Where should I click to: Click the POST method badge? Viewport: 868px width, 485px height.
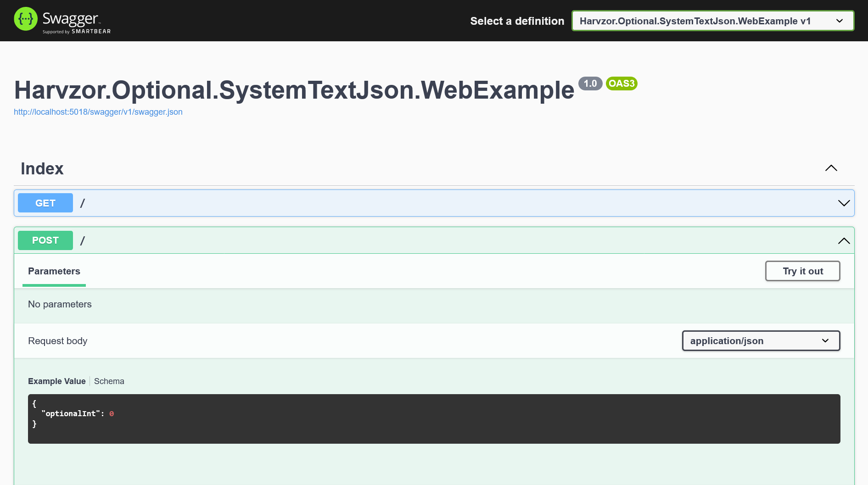(x=45, y=240)
